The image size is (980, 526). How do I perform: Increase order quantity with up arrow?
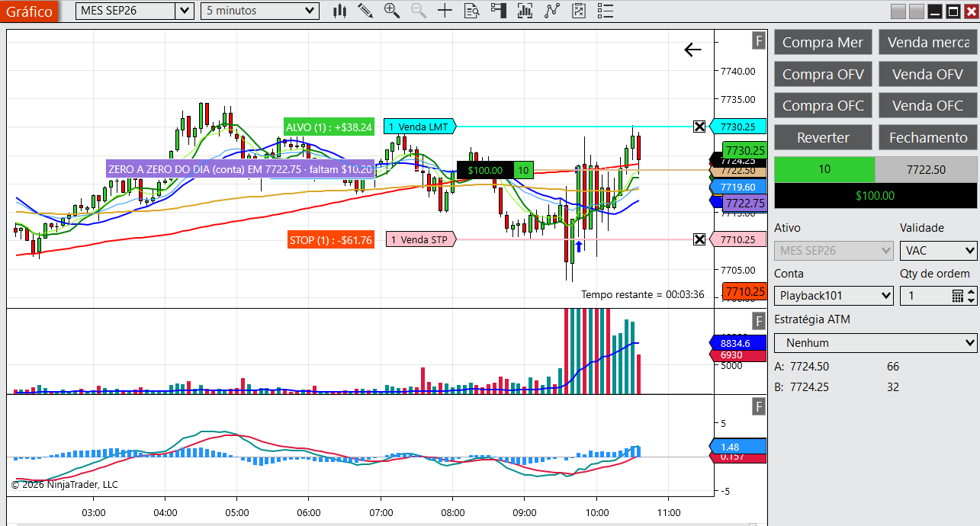(x=972, y=291)
